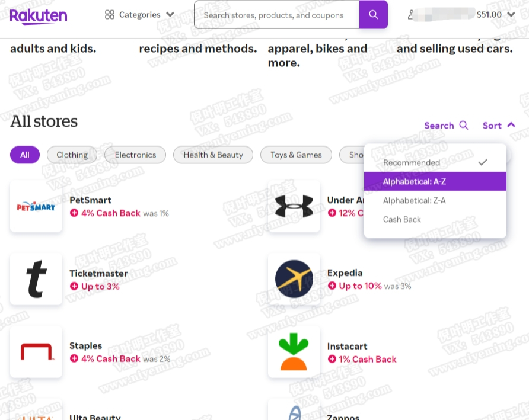Screen dimensions: 529x420
Task: Open the Under Armour logo tile
Action: [x=294, y=206]
